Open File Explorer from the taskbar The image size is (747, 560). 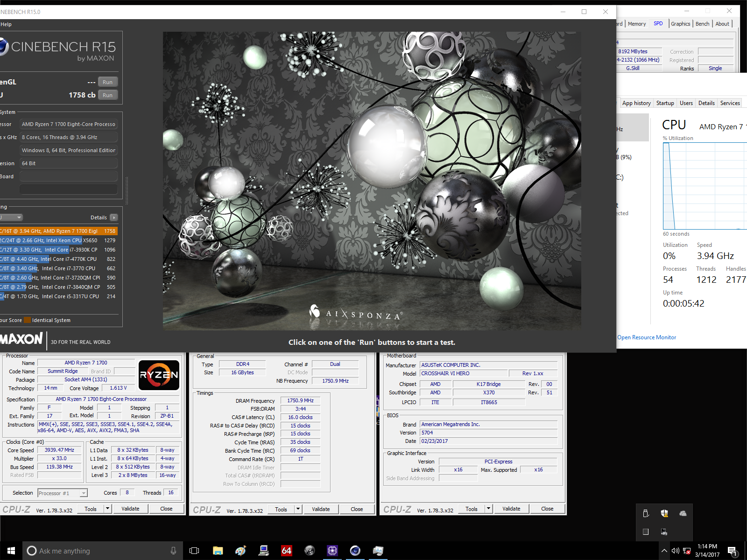pyautogui.click(x=218, y=551)
